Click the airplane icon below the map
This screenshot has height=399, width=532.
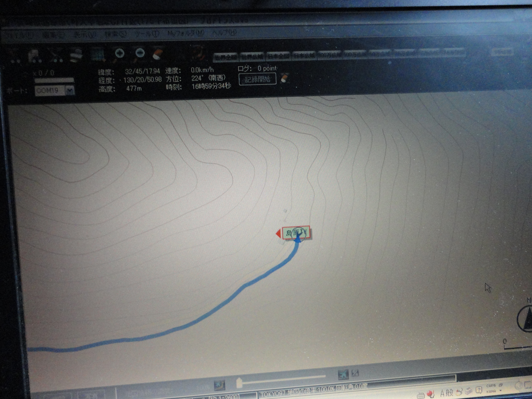tap(343, 374)
